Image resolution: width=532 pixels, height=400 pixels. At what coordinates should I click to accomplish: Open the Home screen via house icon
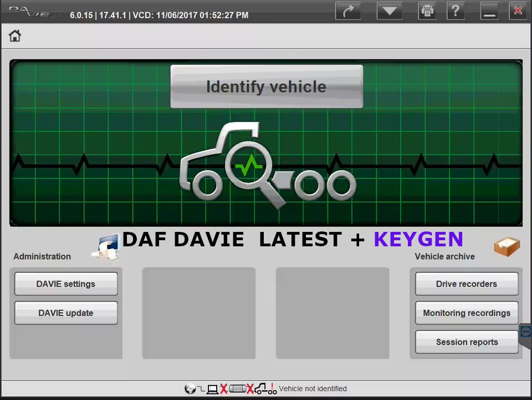(14, 35)
